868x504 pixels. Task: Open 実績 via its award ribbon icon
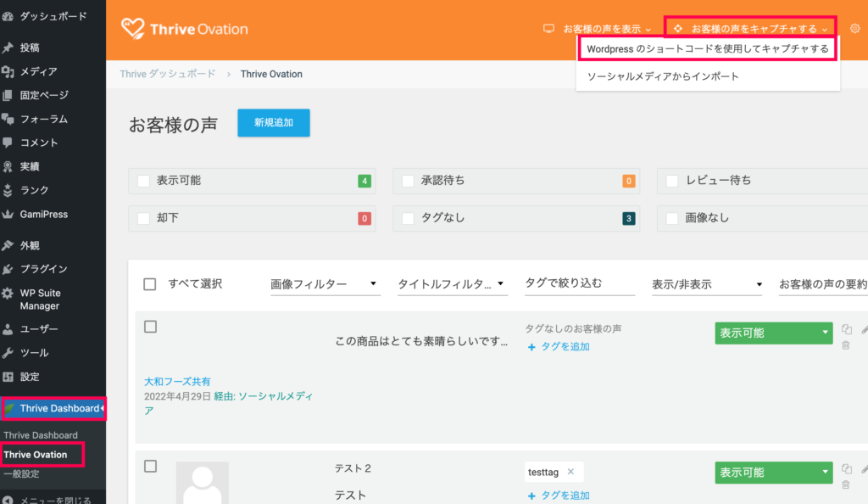point(8,166)
